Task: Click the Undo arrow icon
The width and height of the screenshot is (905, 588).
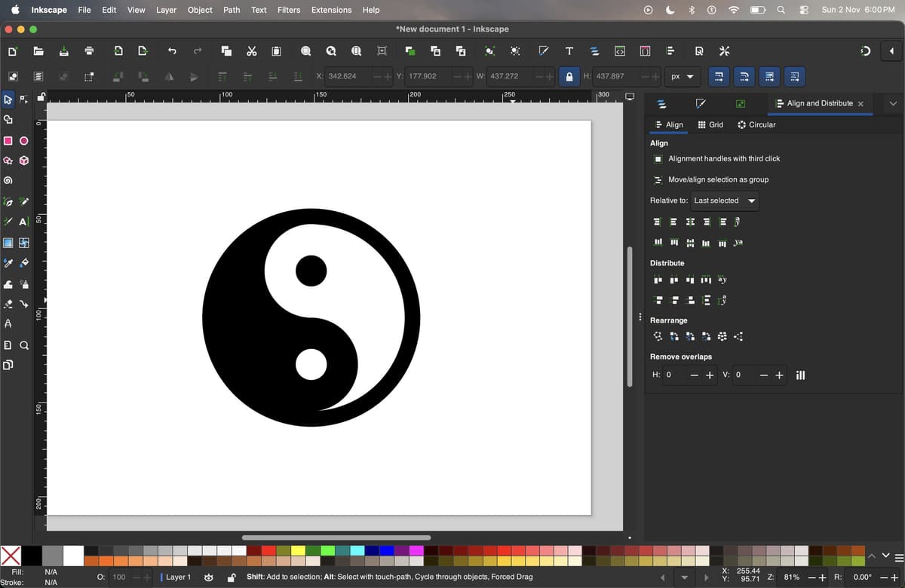Action: coord(172,51)
